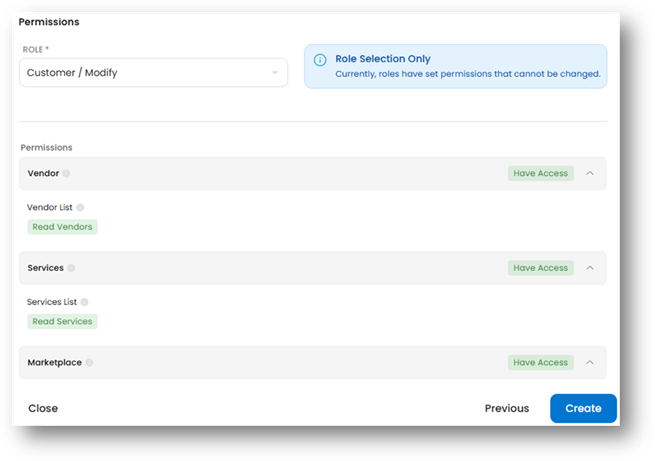Collapse the Vendor section chevron

590,173
